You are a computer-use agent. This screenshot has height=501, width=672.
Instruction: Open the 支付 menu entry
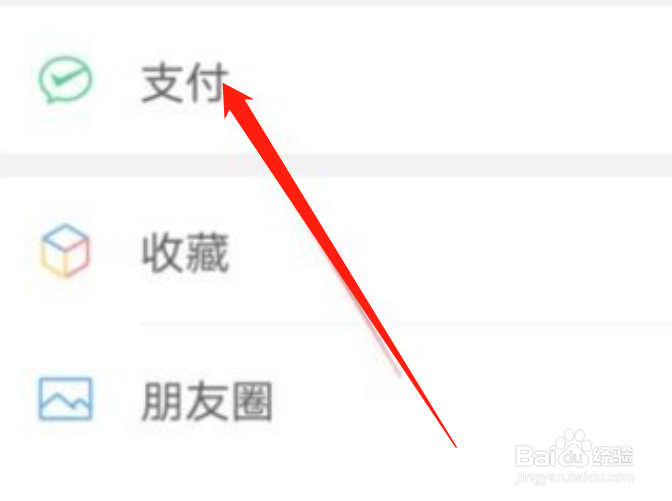[x=336, y=80]
